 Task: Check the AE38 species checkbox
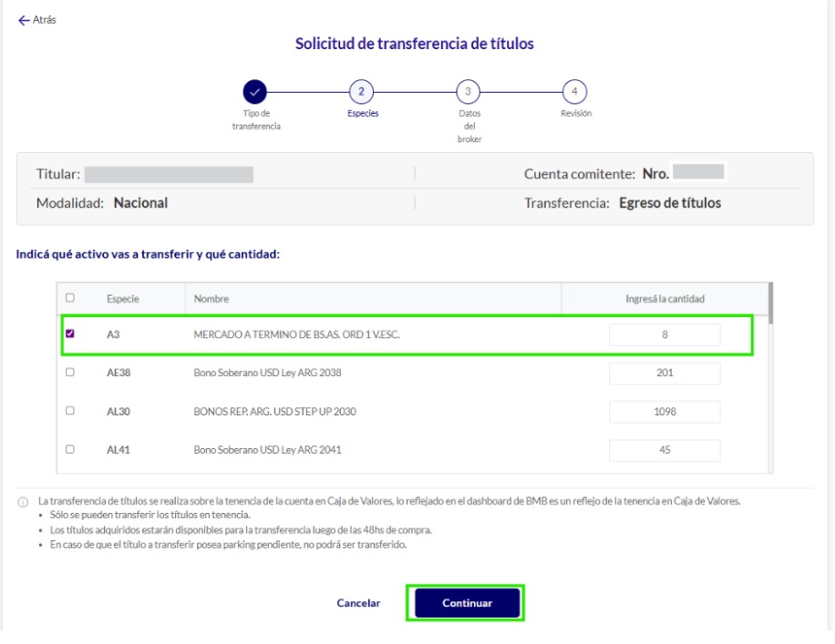coord(70,373)
